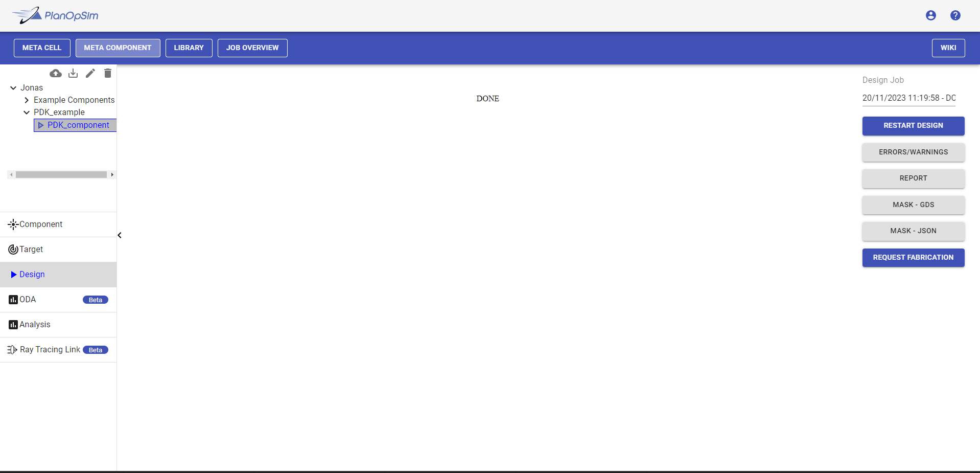Click the horizontal scrollbar in tree panel
This screenshot has width=980, height=473.
tap(61, 175)
